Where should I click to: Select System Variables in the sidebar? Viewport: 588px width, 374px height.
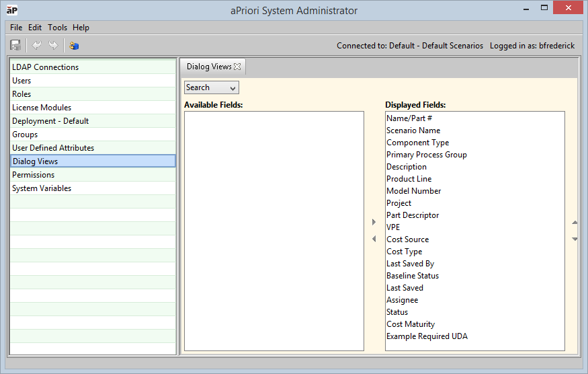point(42,188)
